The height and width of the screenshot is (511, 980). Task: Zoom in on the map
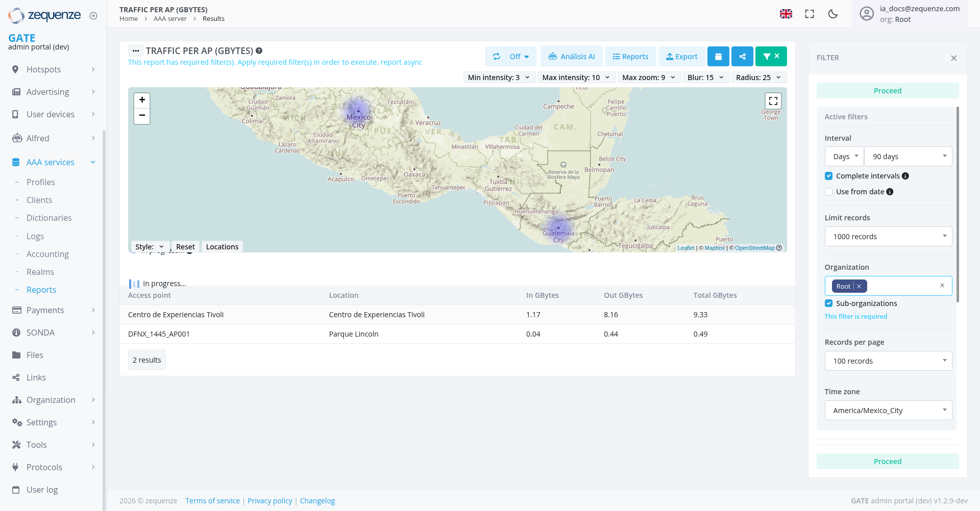click(142, 100)
